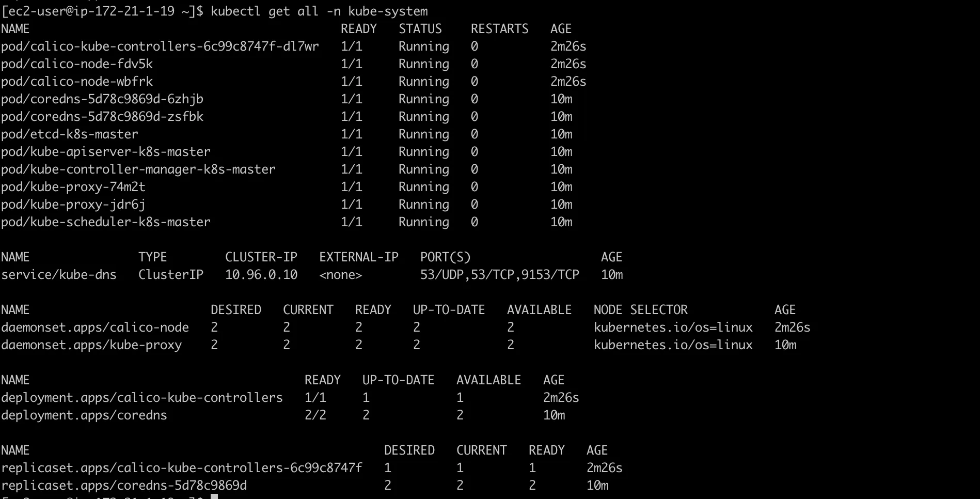Viewport: 980px width, 499px height.
Task: Select pod/etcd-k8s-master name
Action: 70,134
